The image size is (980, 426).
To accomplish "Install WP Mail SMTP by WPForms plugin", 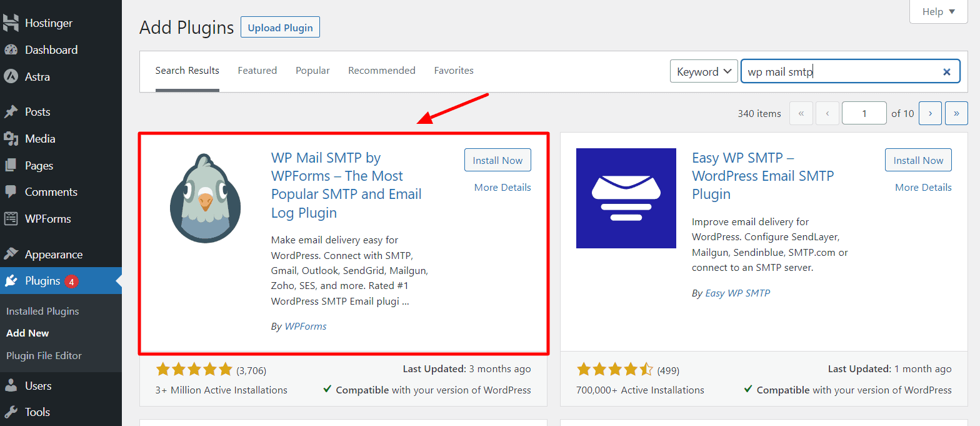I will tap(497, 160).
